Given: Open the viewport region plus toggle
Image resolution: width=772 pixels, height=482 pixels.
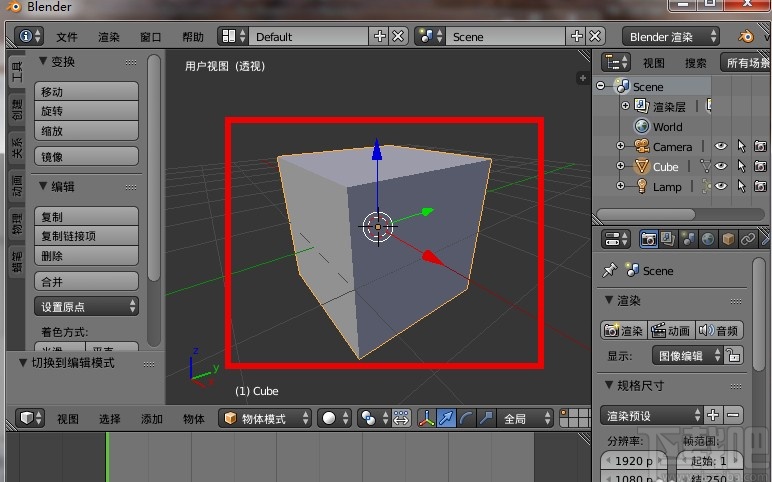Looking at the screenshot, I should 583,78.
